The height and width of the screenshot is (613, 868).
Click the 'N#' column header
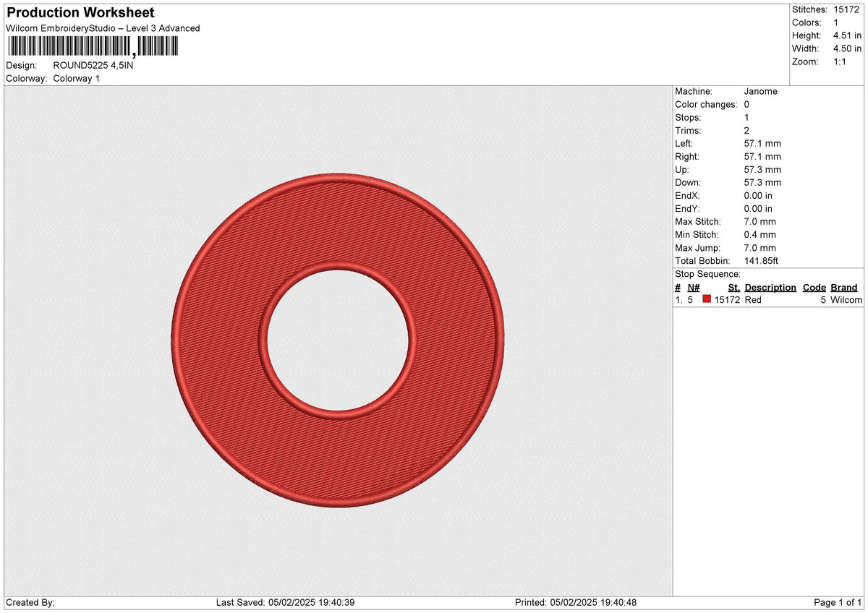tap(693, 287)
